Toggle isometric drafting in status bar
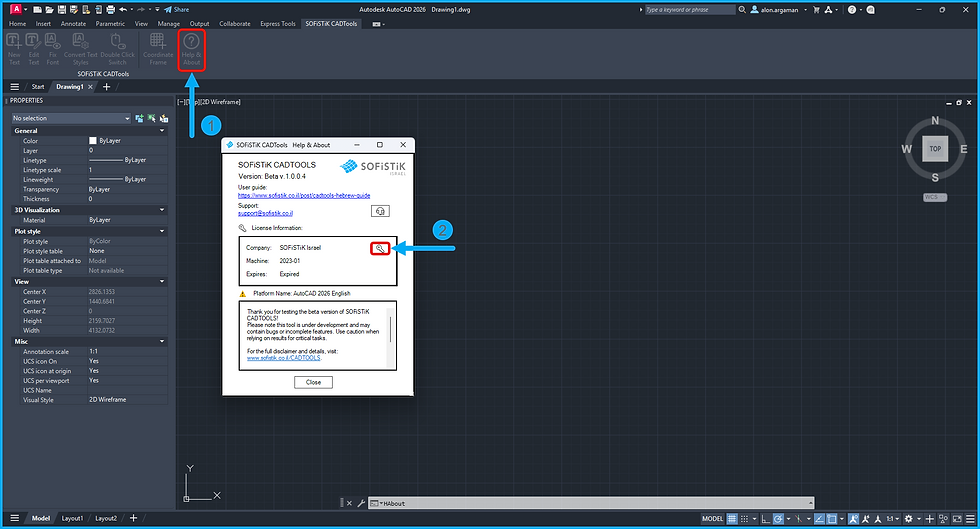 (799, 519)
